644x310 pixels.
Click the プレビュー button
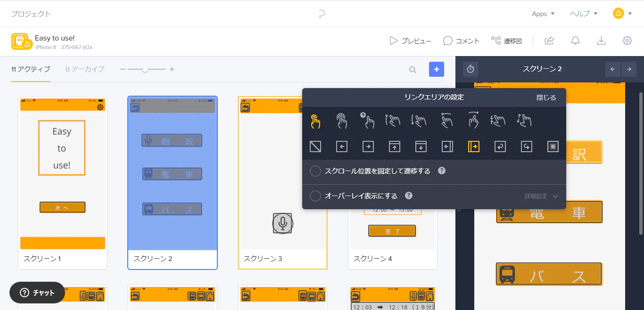(410, 41)
